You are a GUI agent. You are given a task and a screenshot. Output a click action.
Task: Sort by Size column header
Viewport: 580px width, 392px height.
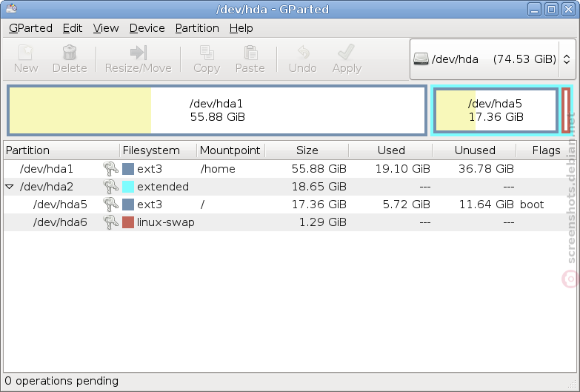click(307, 150)
